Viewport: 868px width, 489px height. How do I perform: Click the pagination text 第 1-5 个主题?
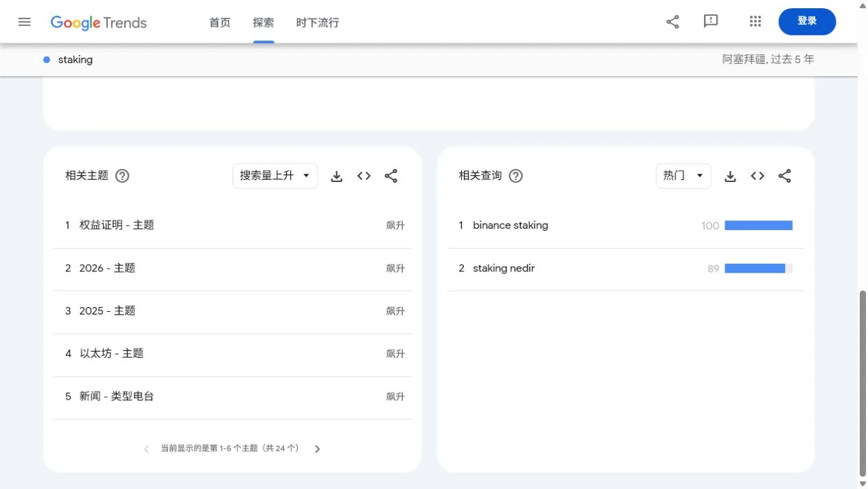tap(233, 448)
